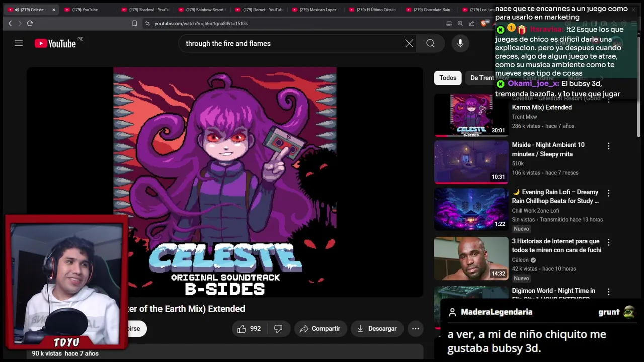Viewport: 644px width, 362px height.
Task: Click '90 k vistas hace 7 años' text
Action: [65, 353]
